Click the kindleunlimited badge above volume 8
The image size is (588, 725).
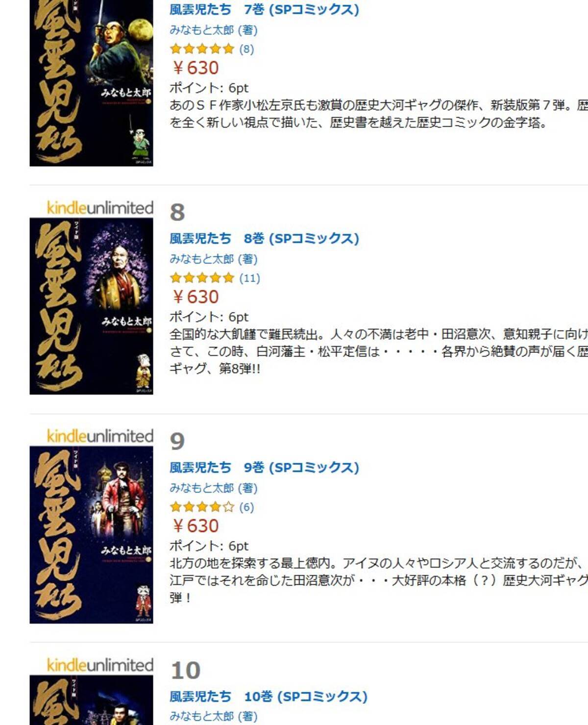pos(100,208)
